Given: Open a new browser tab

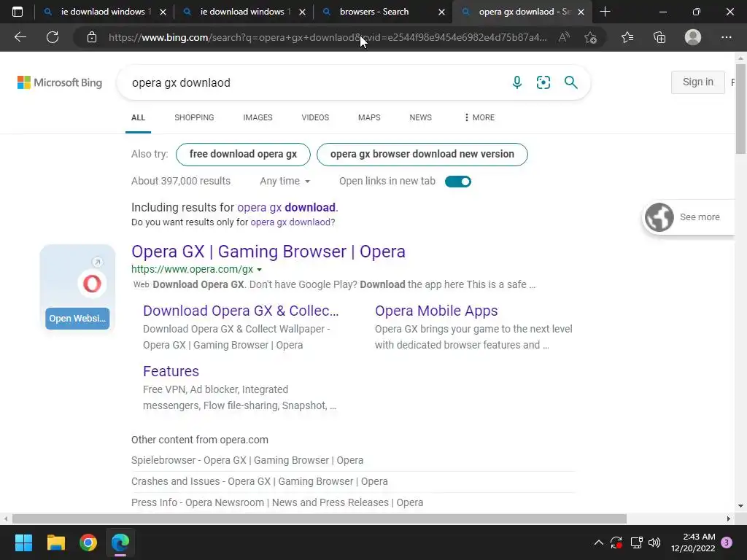Looking at the screenshot, I should (x=605, y=12).
